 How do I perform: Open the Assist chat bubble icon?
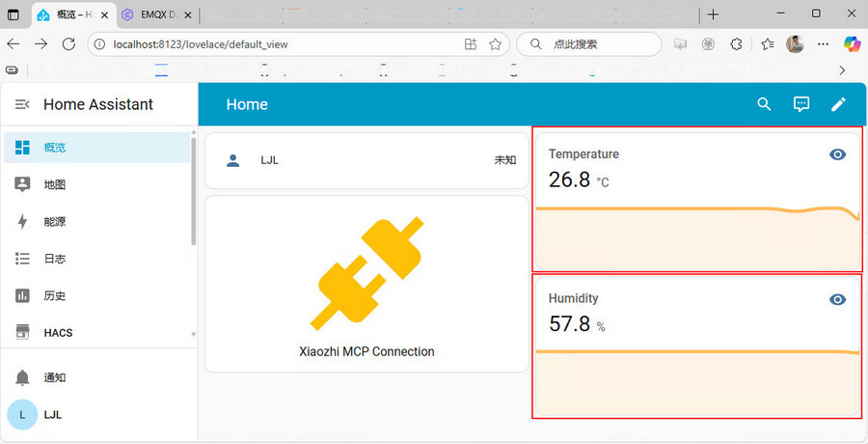coord(801,104)
